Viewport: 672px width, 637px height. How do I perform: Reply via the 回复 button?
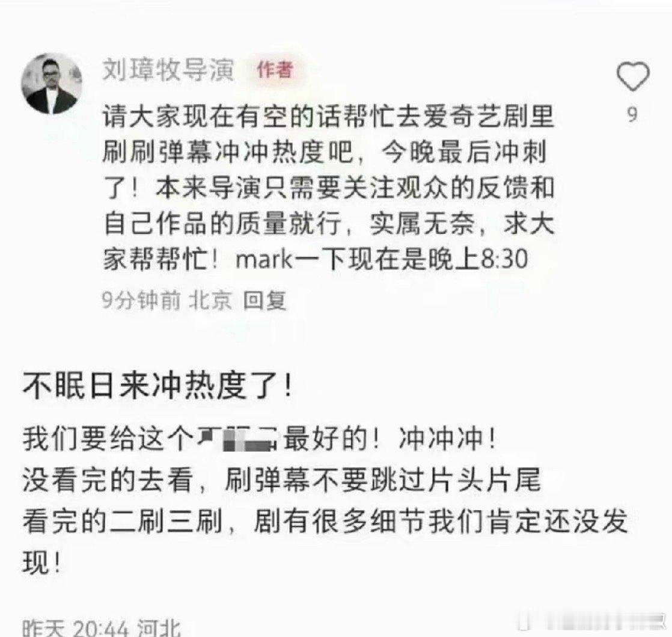point(264,300)
